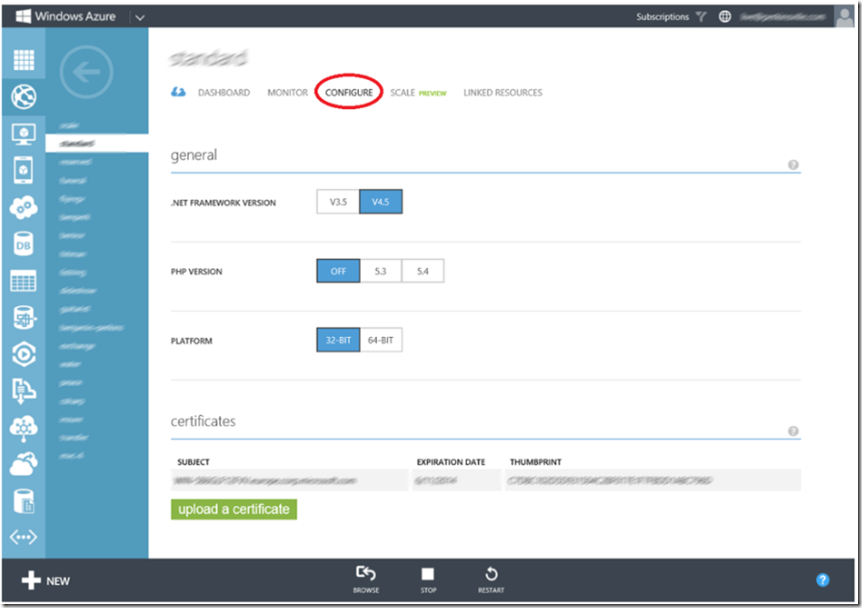Open help for the general section
The width and height of the screenshot is (862, 608).
click(793, 165)
